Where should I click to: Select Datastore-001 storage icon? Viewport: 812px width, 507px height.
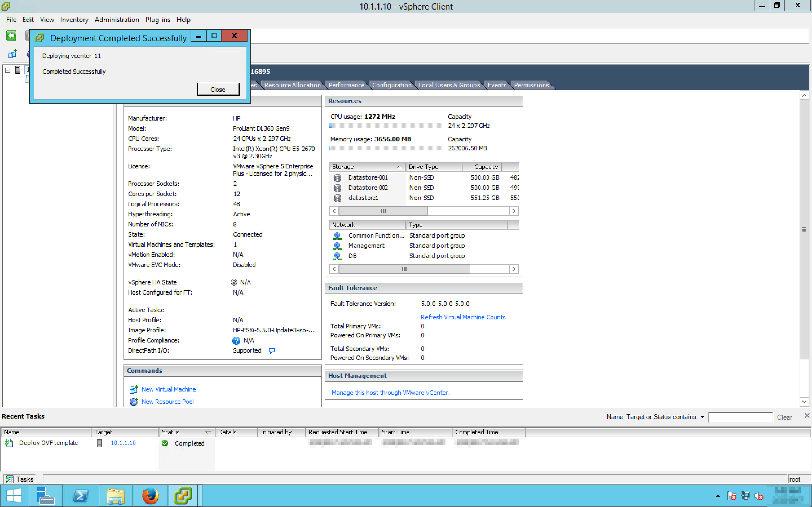(x=337, y=178)
